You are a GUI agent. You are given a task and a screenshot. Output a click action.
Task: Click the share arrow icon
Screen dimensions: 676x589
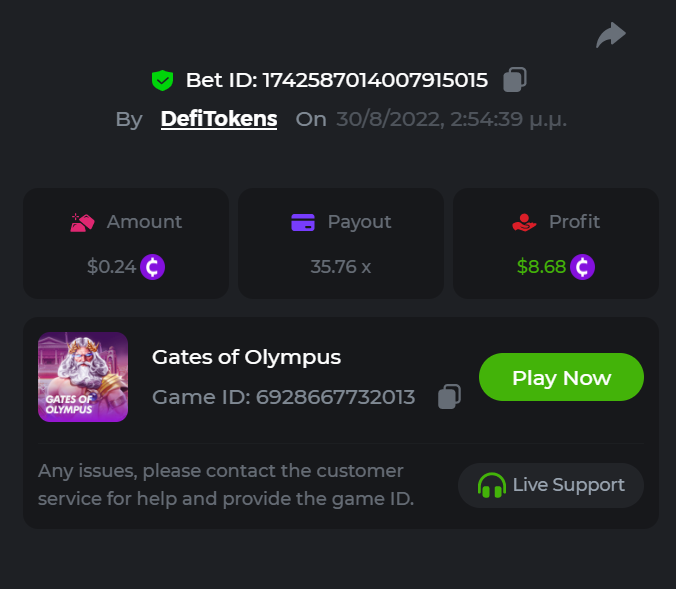pos(610,36)
